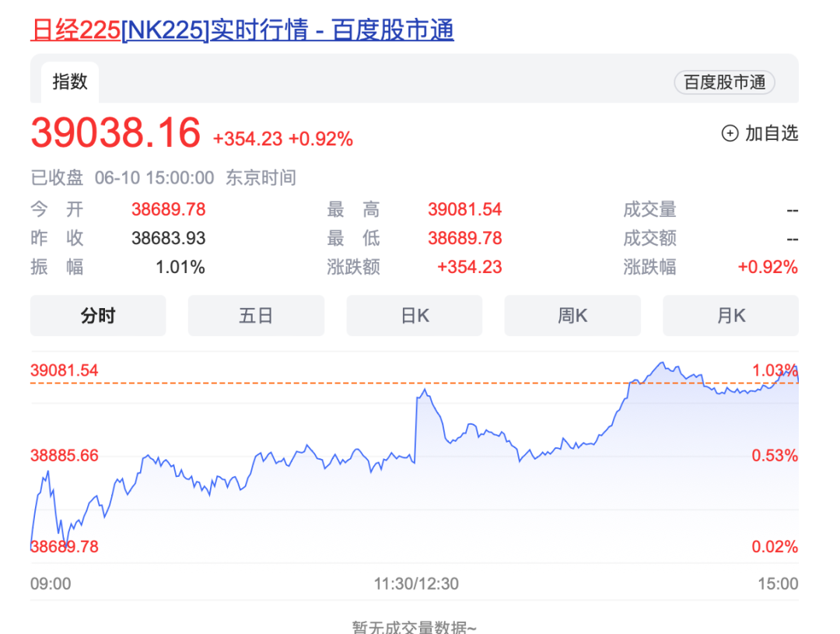Image resolution: width=840 pixels, height=634 pixels.
Task: Switch to the 月K chart tab
Action: point(730,316)
